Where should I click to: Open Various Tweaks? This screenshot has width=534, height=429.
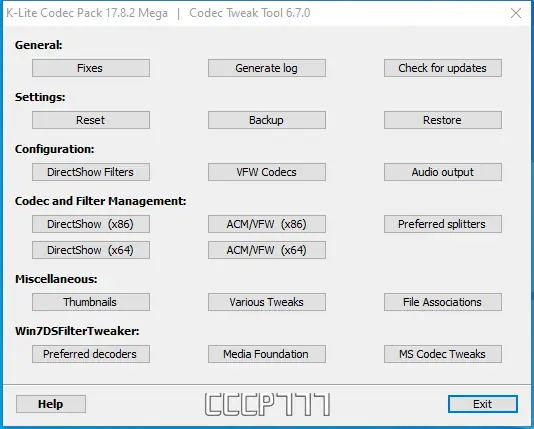[267, 302]
